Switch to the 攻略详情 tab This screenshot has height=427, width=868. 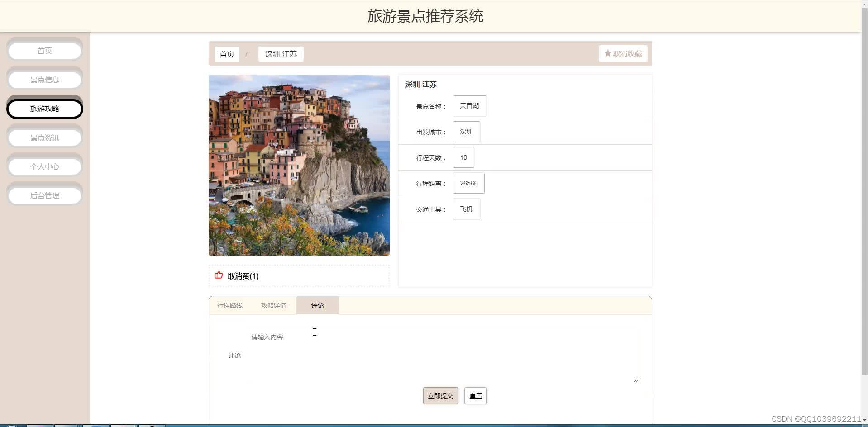tap(274, 305)
